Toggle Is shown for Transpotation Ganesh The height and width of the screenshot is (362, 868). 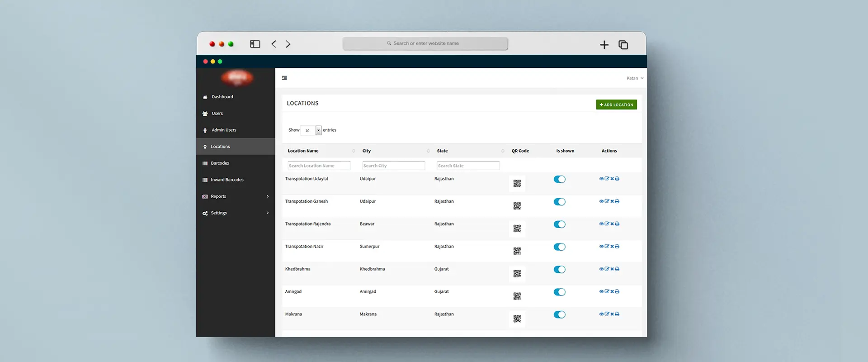point(560,202)
